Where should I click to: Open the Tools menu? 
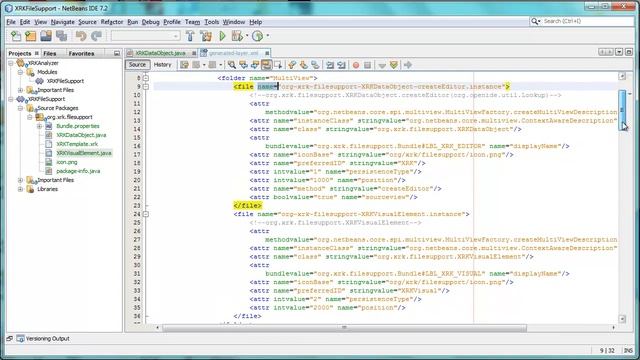(211, 22)
